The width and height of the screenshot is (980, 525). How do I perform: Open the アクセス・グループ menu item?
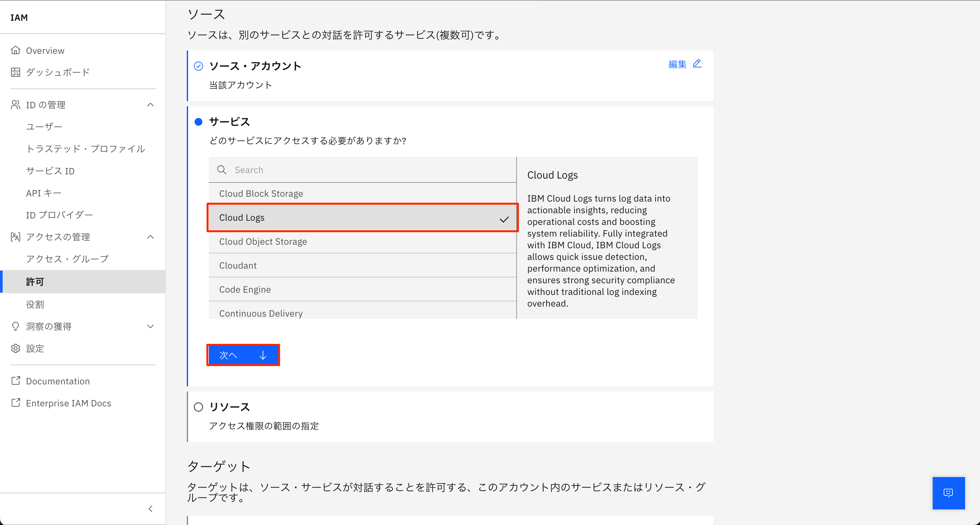click(x=67, y=259)
